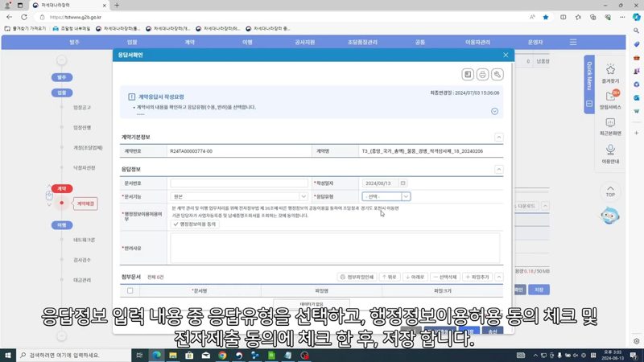Click the 문서번호 input field
The width and height of the screenshot is (644, 362).
[238, 183]
